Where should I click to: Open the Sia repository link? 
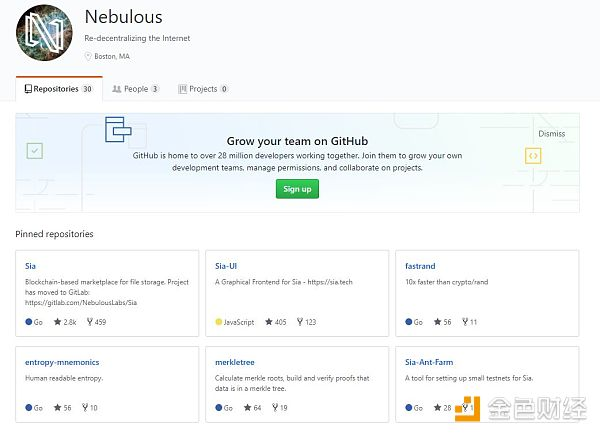[30, 266]
